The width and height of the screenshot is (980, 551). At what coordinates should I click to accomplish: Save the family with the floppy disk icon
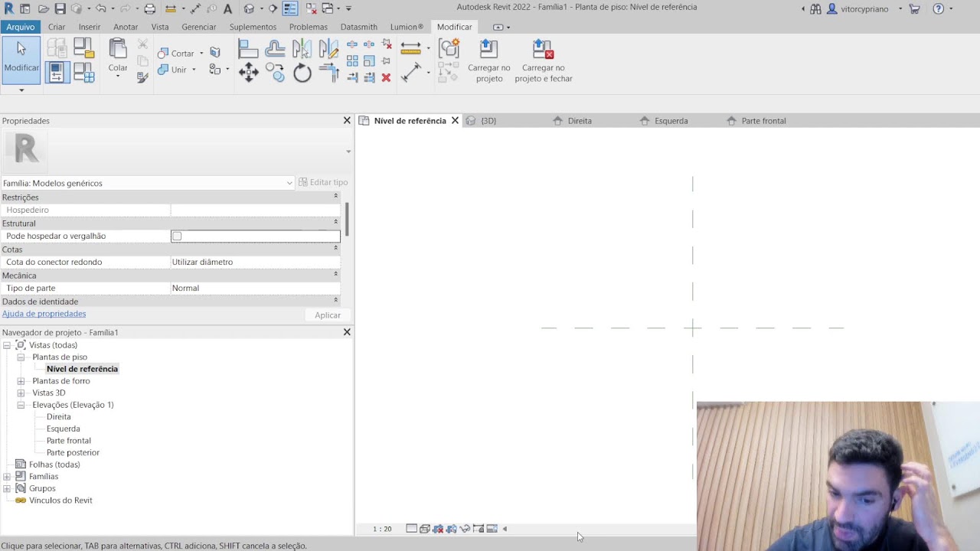[x=60, y=8]
